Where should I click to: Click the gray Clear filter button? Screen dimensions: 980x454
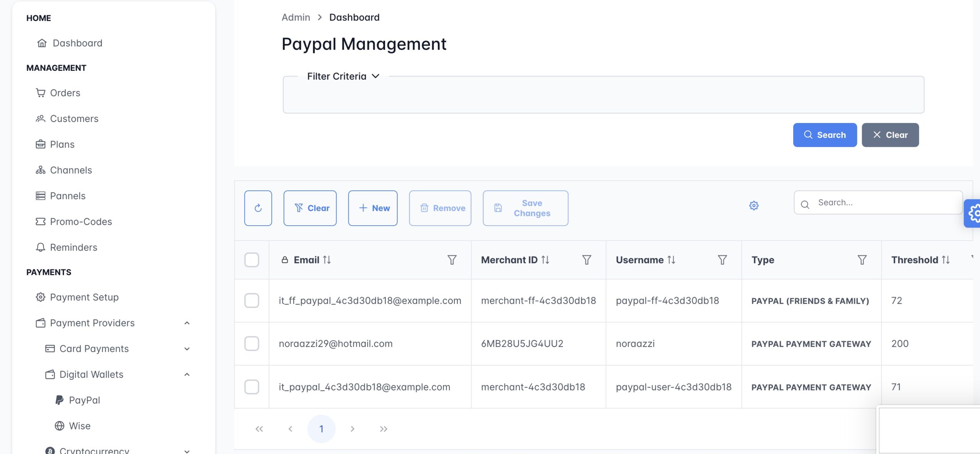pos(890,135)
